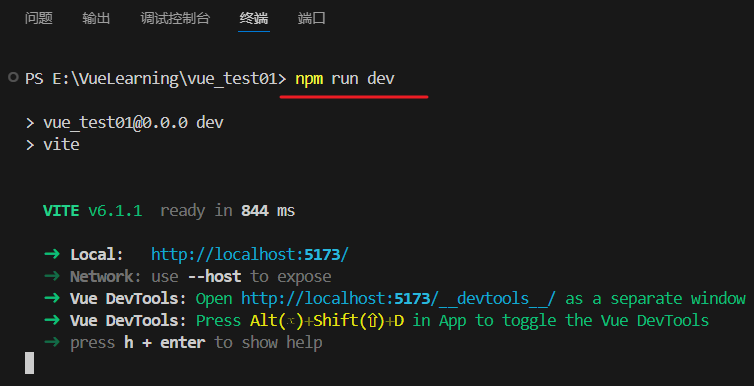Click the 'Network: use --host to expose' line

(x=188, y=276)
